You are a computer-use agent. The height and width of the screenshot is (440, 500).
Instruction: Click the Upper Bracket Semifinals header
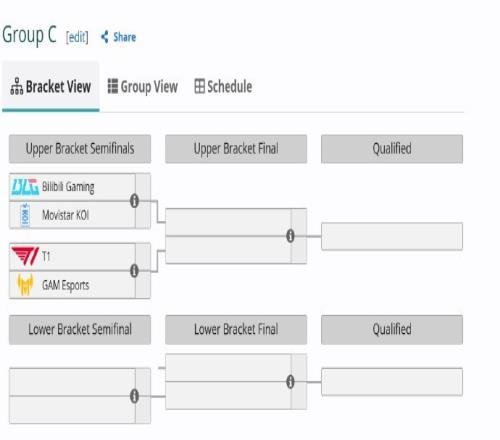(x=80, y=149)
